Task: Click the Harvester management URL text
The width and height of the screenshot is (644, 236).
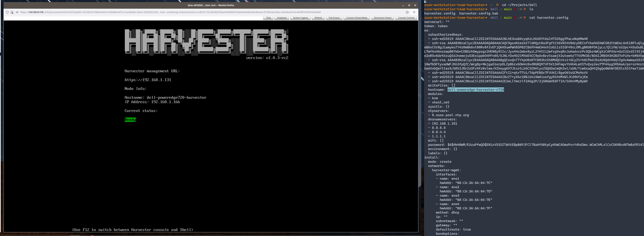Action: [x=148, y=80]
